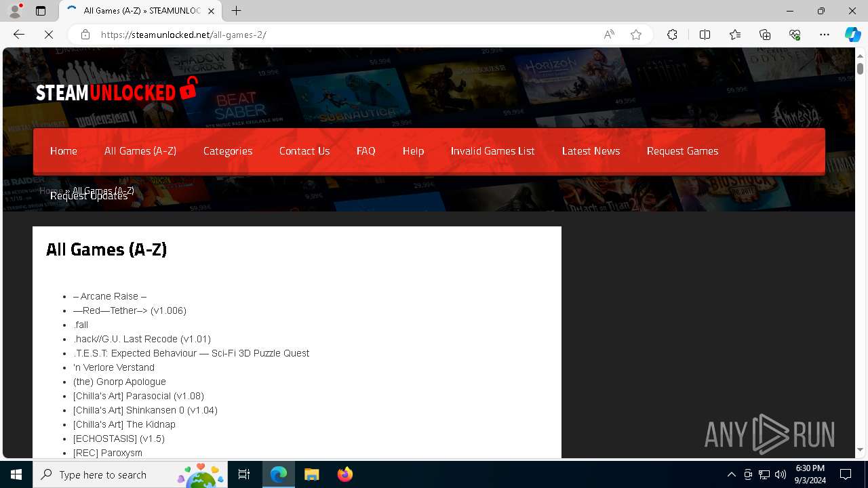868x488 pixels.
Task: Open network status tray icon
Action: coord(764,474)
